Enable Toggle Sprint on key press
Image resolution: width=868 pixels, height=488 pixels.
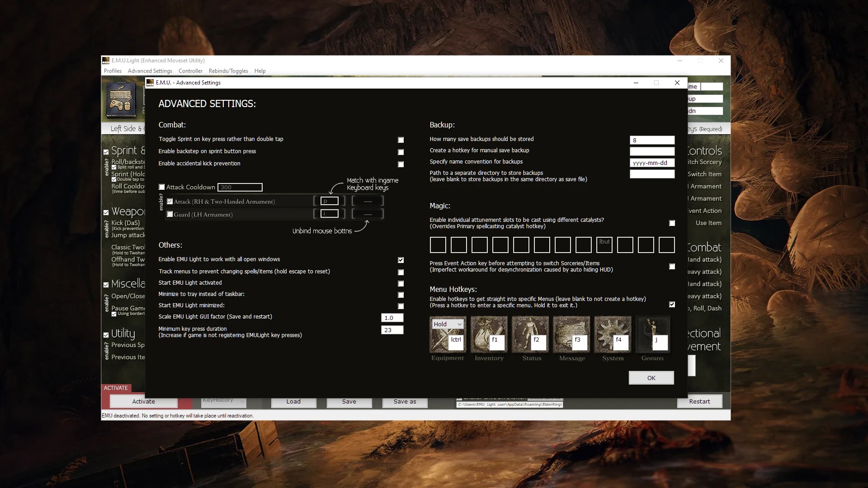point(401,140)
